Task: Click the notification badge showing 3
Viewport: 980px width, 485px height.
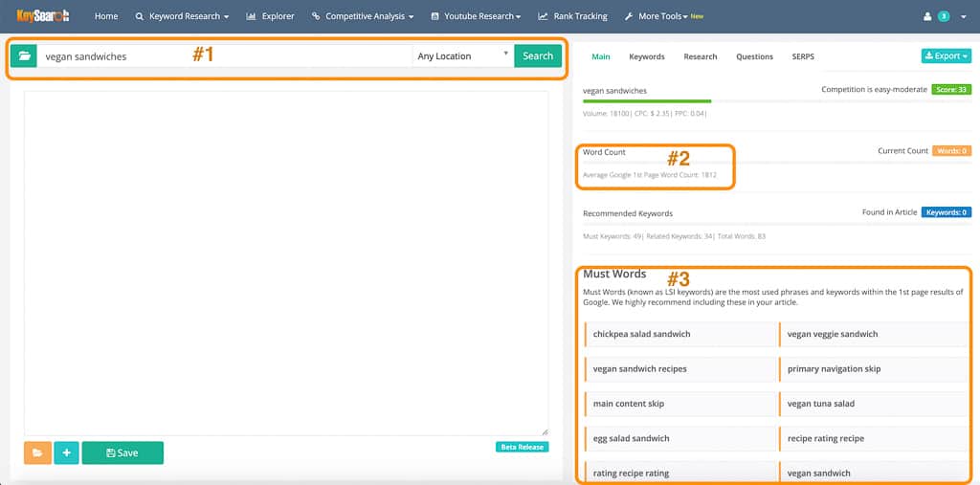Action: 944,16
